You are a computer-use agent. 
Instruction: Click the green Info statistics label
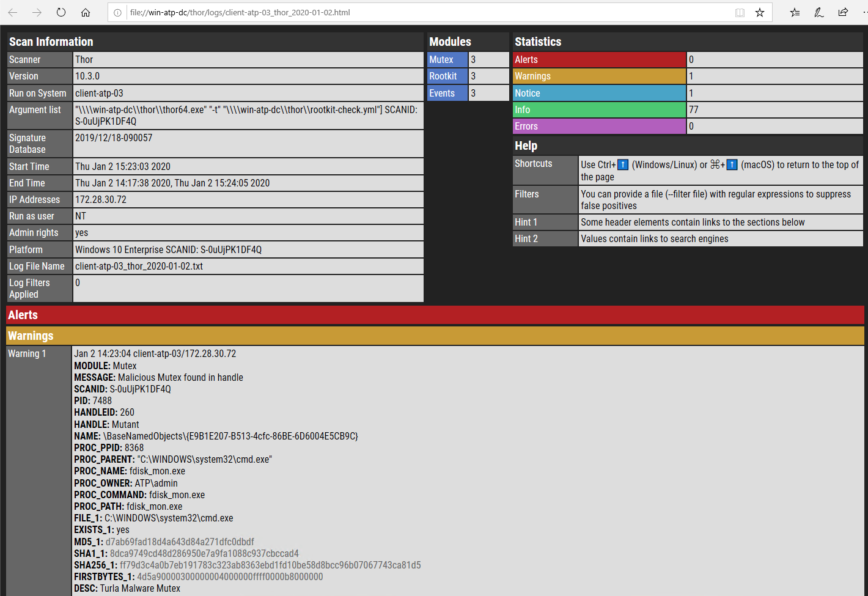tap(523, 110)
